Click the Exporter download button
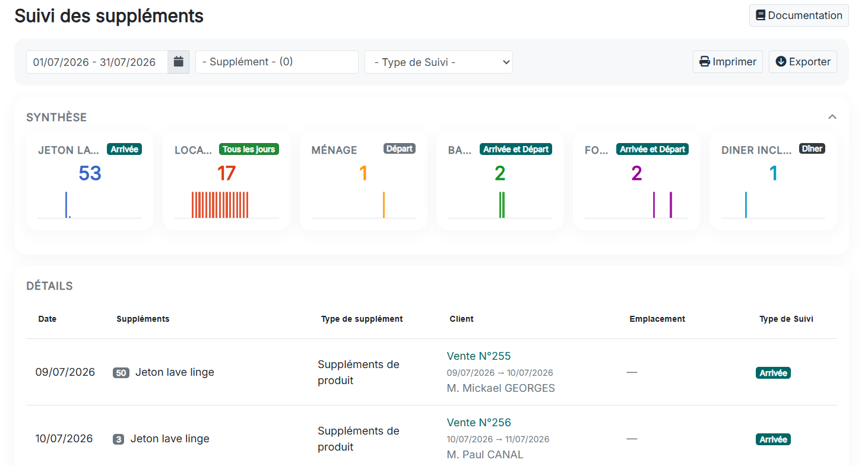The width and height of the screenshot is (868, 466). point(803,62)
